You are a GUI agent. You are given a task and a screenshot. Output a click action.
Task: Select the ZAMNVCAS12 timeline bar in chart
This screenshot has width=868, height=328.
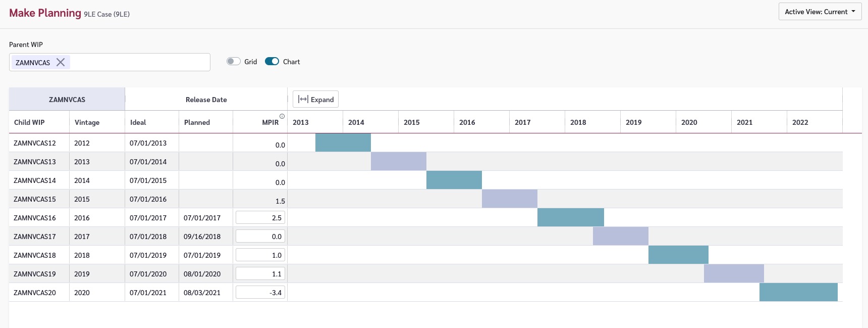[343, 143]
